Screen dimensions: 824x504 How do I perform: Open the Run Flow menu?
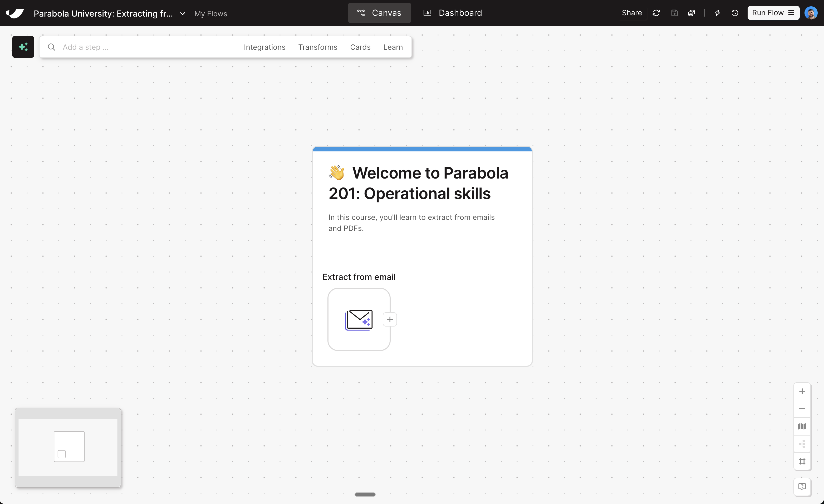click(773, 13)
